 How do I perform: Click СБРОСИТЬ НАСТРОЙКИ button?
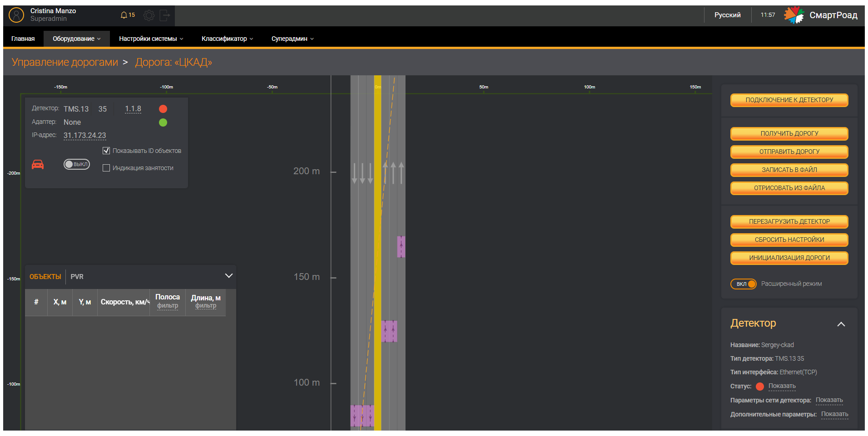click(789, 240)
